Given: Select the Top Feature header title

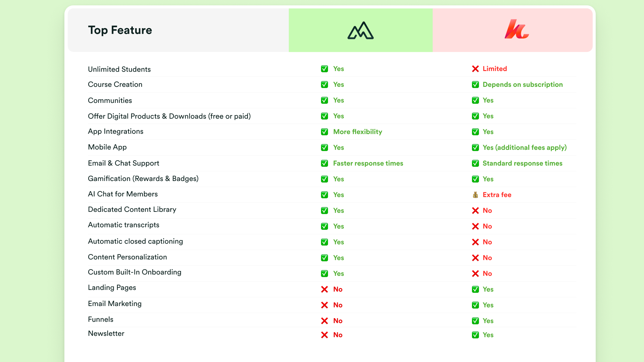Looking at the screenshot, I should pos(120,30).
